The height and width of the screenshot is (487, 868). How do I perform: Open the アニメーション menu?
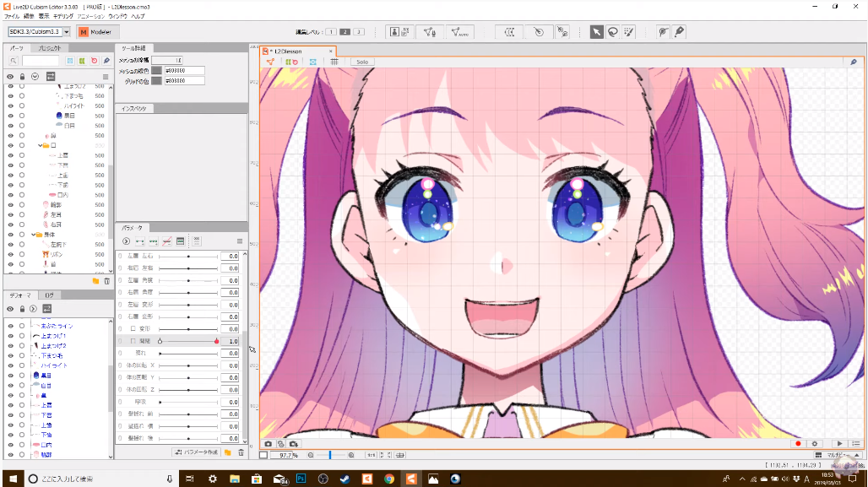(91, 17)
